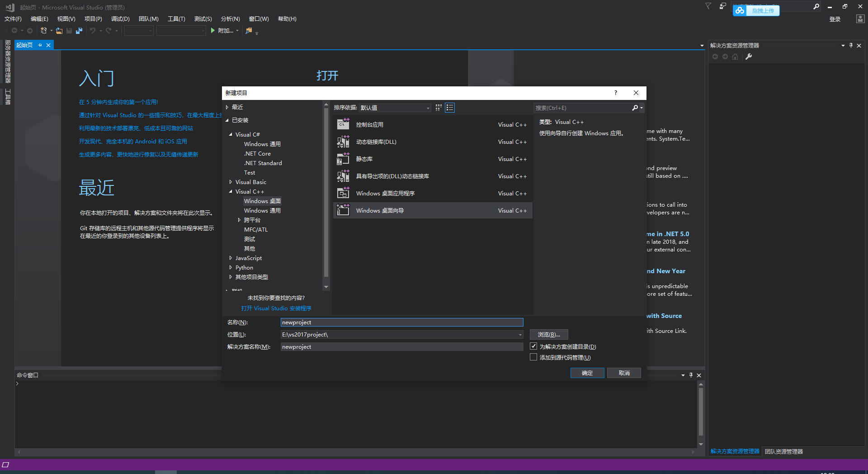Image resolution: width=868 pixels, height=474 pixels.
Task: Select the MFC/ATL tree item
Action: (x=256, y=229)
